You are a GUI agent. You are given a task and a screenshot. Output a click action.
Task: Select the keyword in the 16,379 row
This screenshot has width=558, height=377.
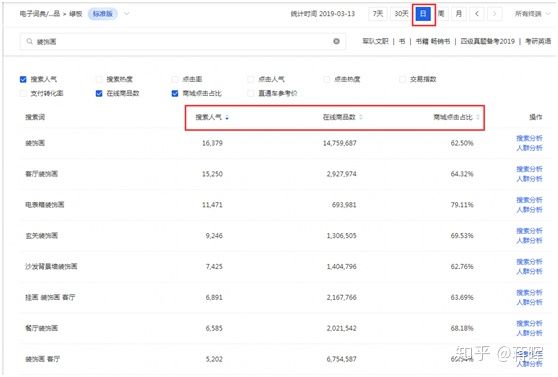coord(35,143)
